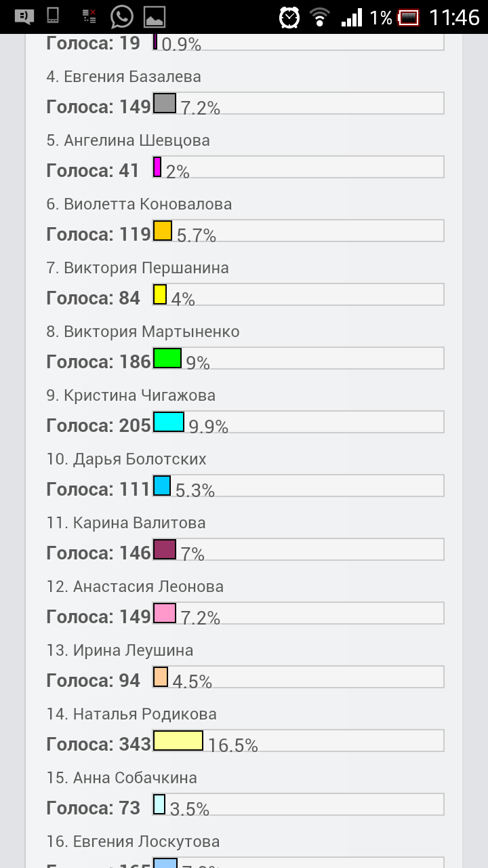This screenshot has height=868, width=488.
Task: Tap the orange bar for Виолетта Коновалова
Action: 163,231
